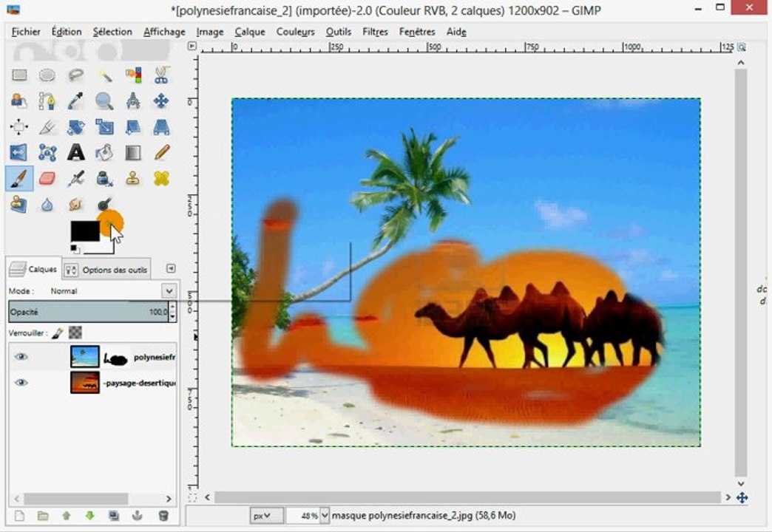Select the Rotate tool
The image size is (772, 532).
click(76, 127)
